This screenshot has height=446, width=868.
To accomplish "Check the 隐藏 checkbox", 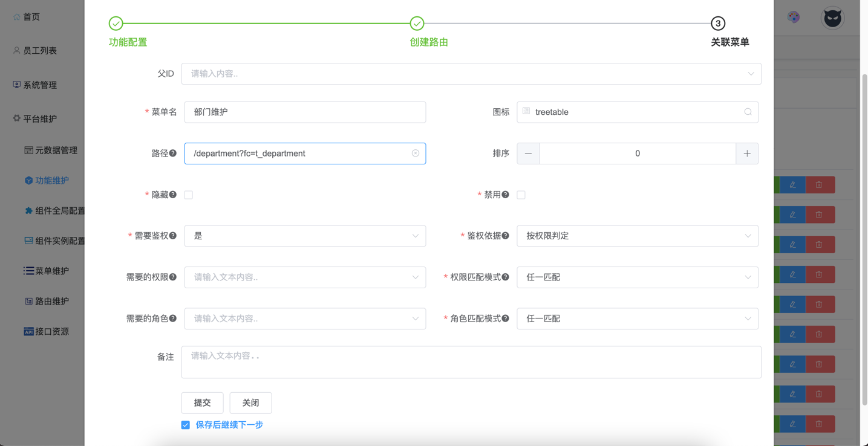I will [x=189, y=195].
